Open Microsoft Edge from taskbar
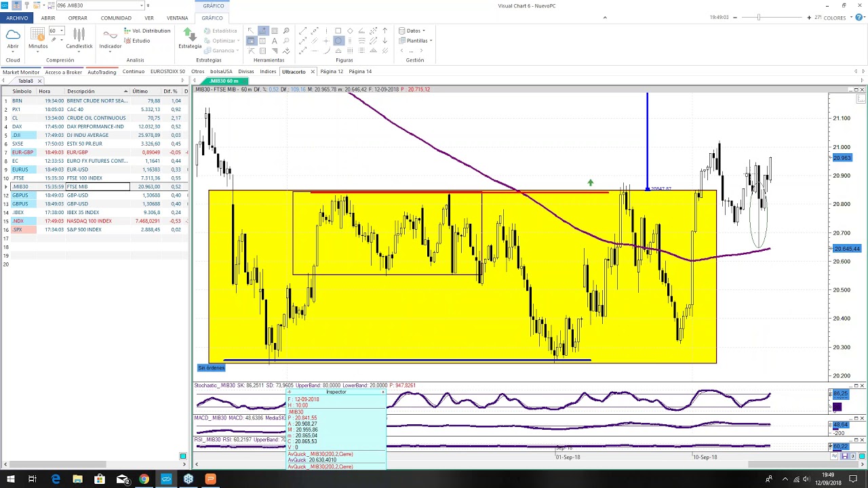 56,479
